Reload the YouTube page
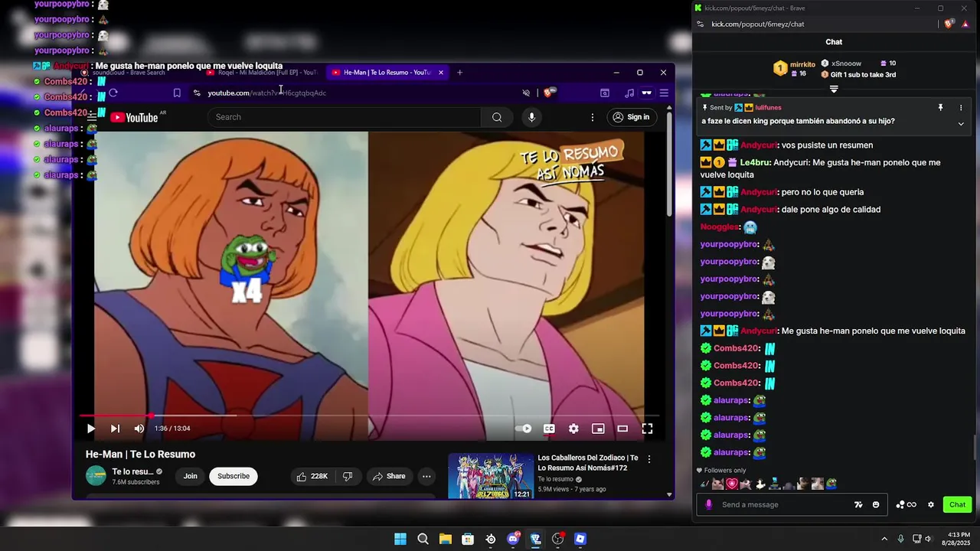This screenshot has height=551, width=980. tap(113, 93)
